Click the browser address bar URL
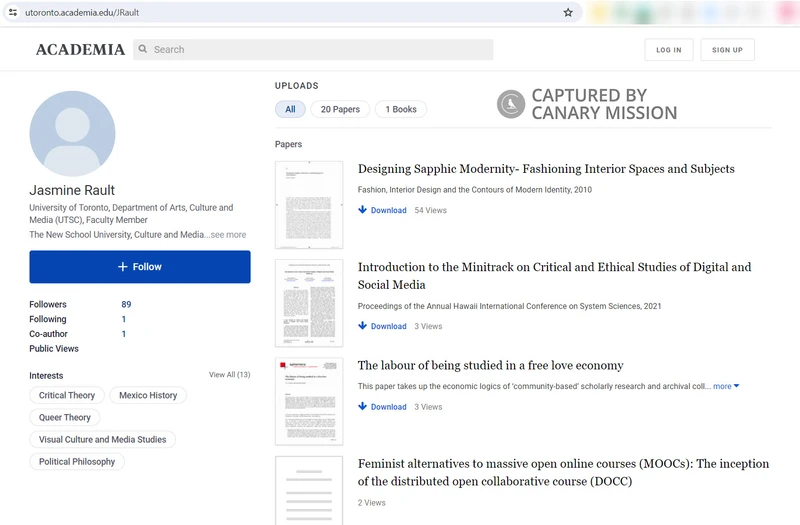The height and width of the screenshot is (525, 800). click(82, 12)
